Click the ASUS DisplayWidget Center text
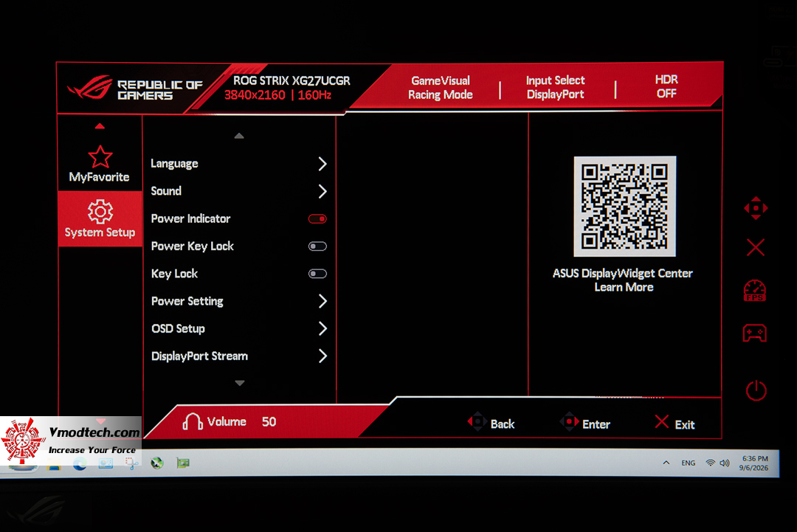 pyautogui.click(x=623, y=273)
